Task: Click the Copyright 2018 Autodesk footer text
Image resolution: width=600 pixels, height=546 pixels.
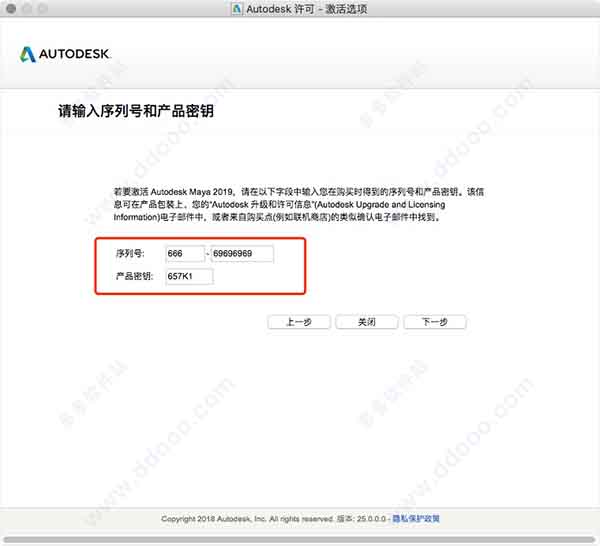Action: tap(273, 519)
